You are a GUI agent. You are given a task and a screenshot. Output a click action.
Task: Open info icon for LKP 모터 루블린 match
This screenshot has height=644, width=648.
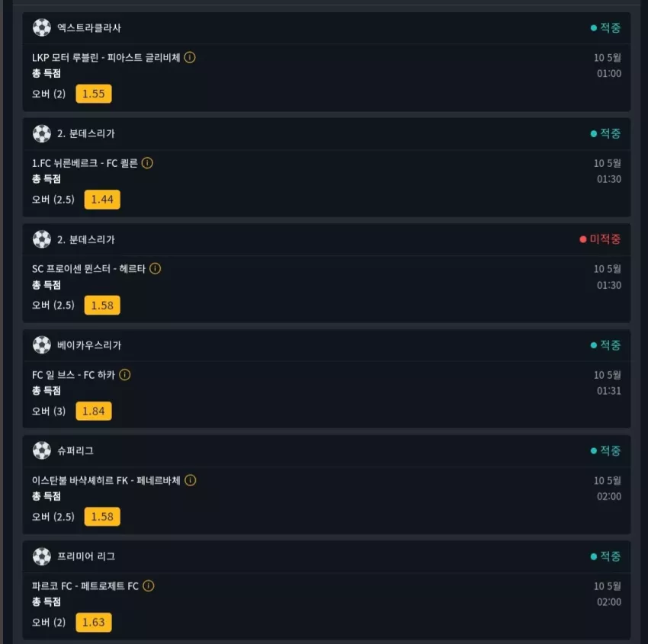pos(190,57)
